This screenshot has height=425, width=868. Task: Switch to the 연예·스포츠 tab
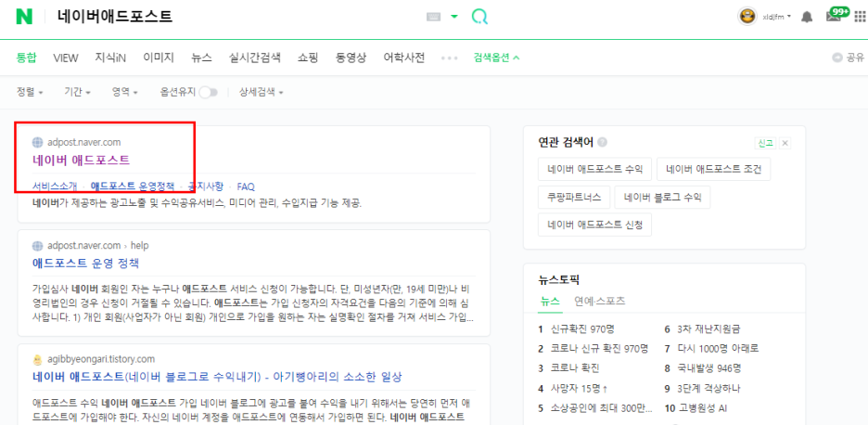coord(599,302)
